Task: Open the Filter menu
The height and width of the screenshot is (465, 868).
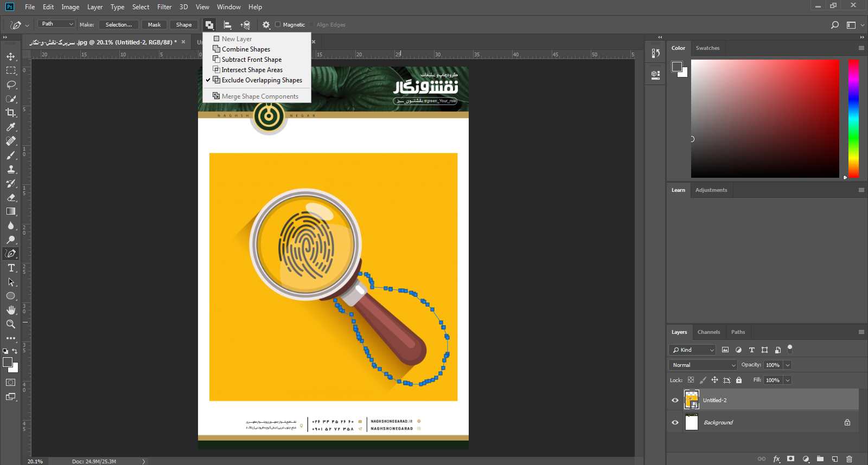Action: point(164,7)
